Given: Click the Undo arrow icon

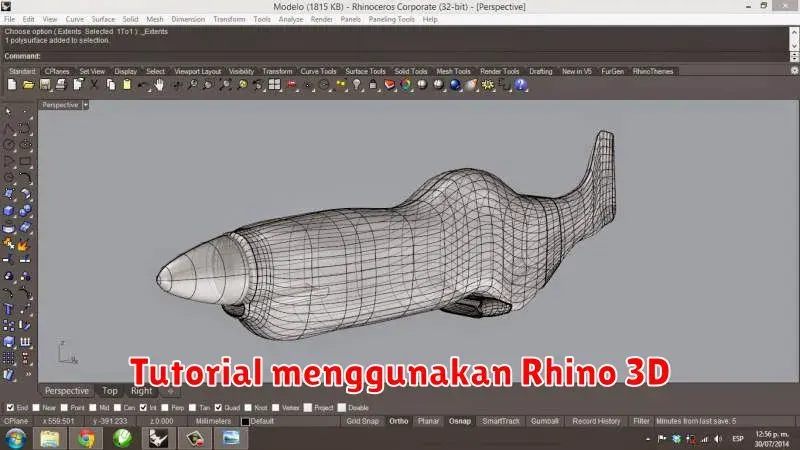Looking at the screenshot, I should (143, 85).
